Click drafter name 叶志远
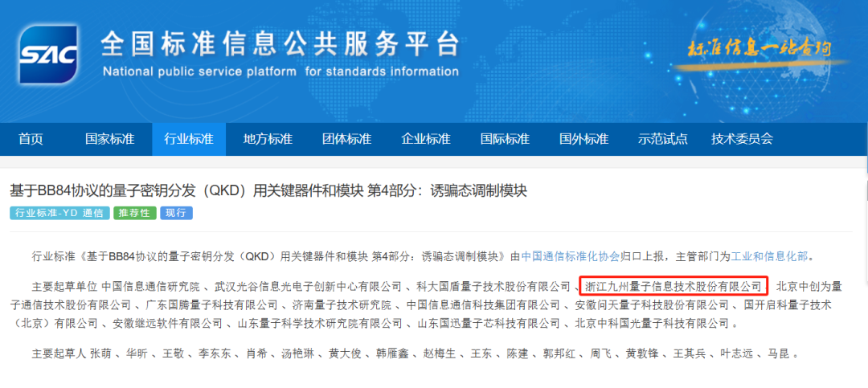 735,353
